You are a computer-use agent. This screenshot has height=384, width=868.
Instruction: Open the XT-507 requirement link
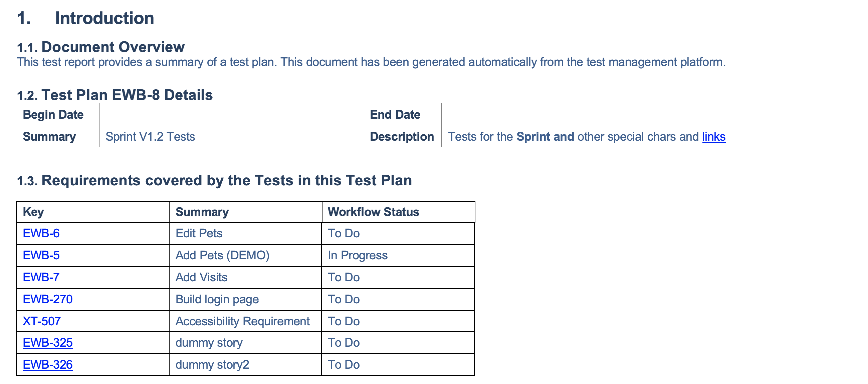(42, 321)
